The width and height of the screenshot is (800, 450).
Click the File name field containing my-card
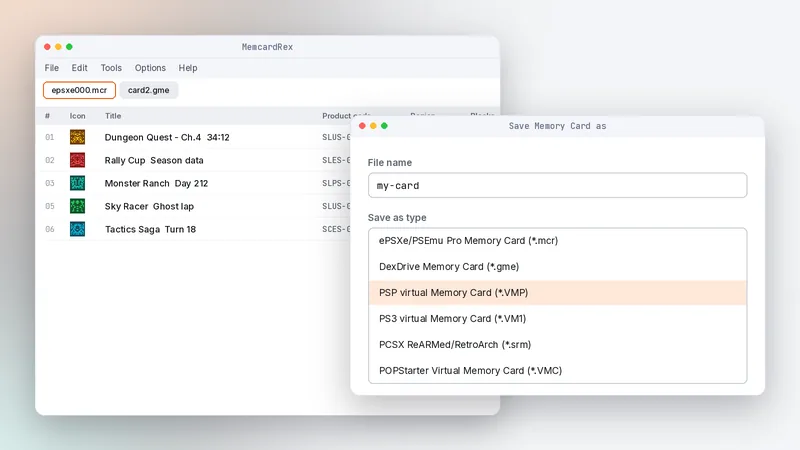click(557, 185)
